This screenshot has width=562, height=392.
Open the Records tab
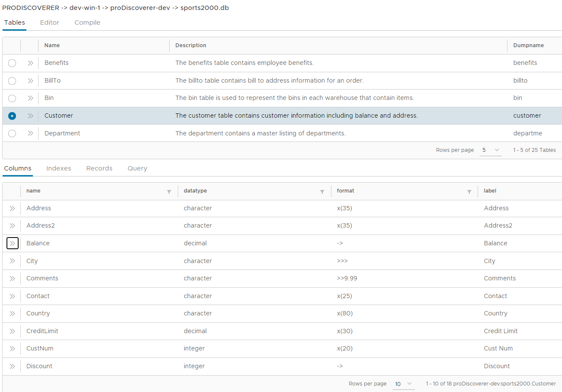99,168
